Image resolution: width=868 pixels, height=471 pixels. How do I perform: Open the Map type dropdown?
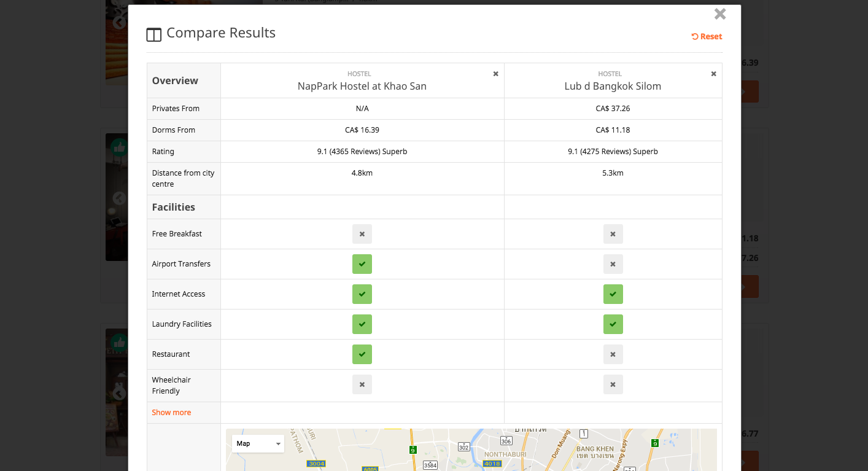pyautogui.click(x=258, y=443)
